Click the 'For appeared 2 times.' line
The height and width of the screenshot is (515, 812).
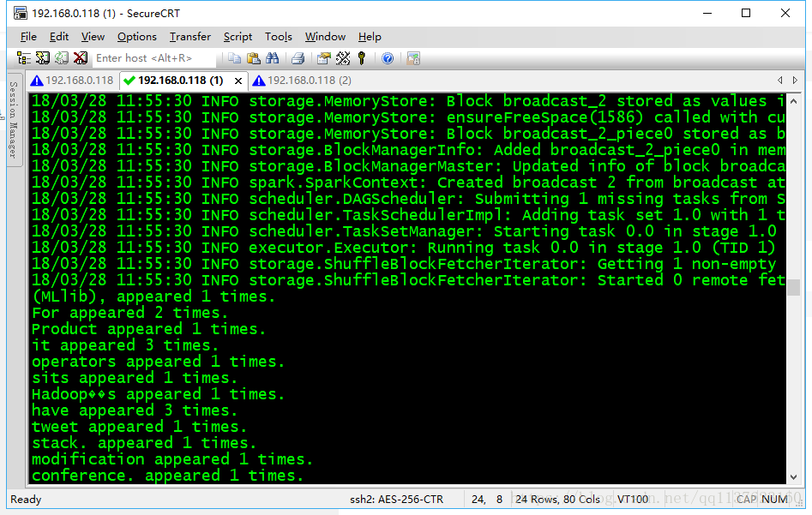tap(129, 313)
